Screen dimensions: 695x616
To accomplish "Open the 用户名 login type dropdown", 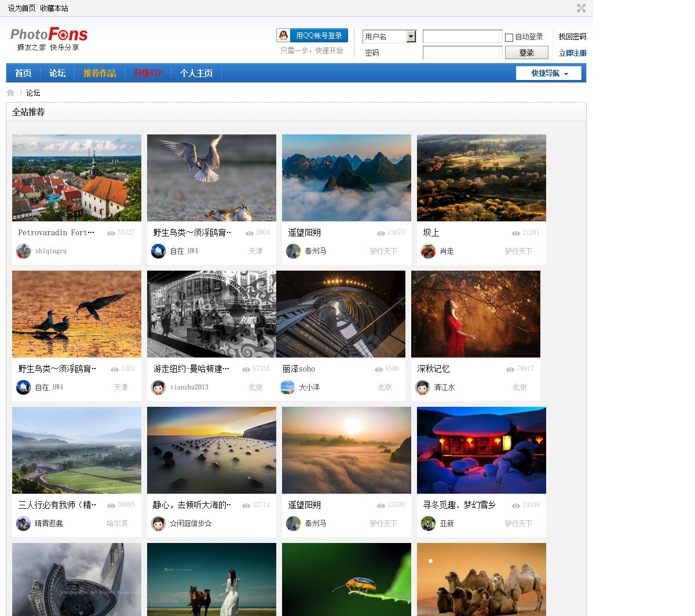I will click(x=411, y=37).
